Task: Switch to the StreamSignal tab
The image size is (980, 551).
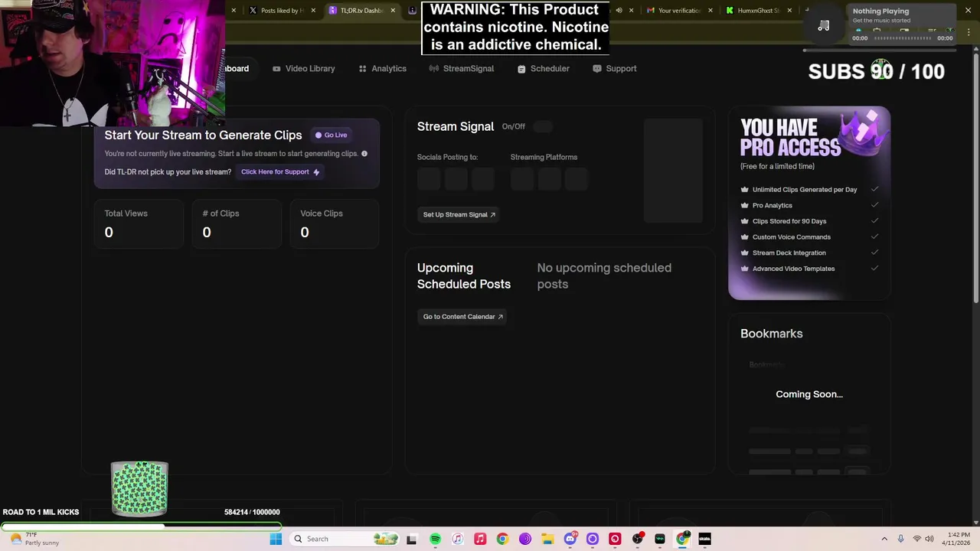Action: (462, 69)
